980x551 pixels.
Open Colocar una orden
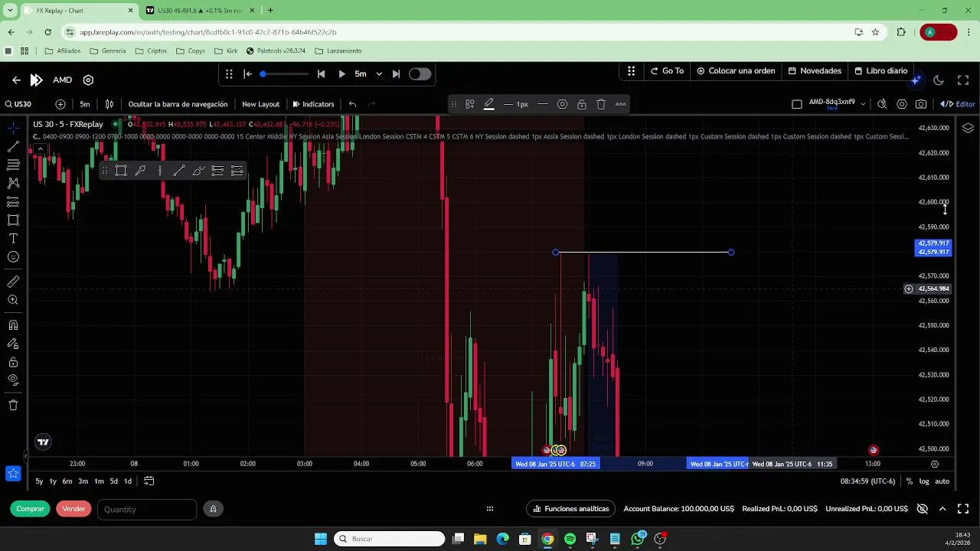tap(736, 71)
